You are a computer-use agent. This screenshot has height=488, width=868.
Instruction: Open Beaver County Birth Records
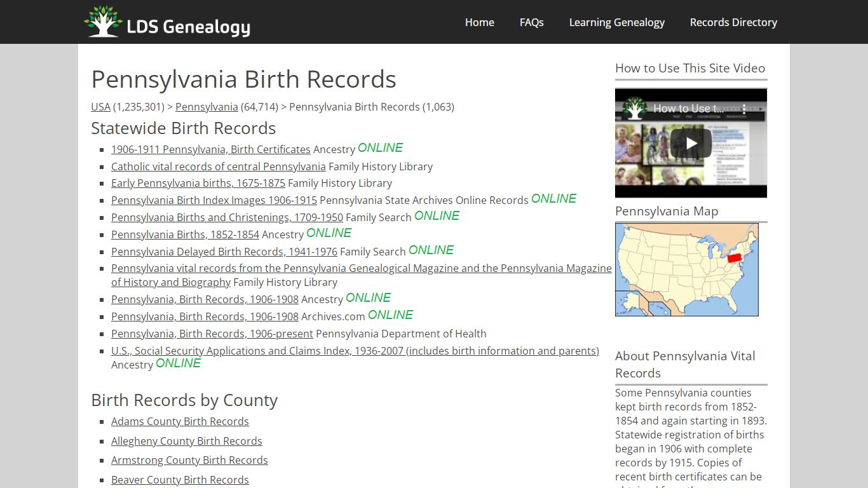coord(180,480)
